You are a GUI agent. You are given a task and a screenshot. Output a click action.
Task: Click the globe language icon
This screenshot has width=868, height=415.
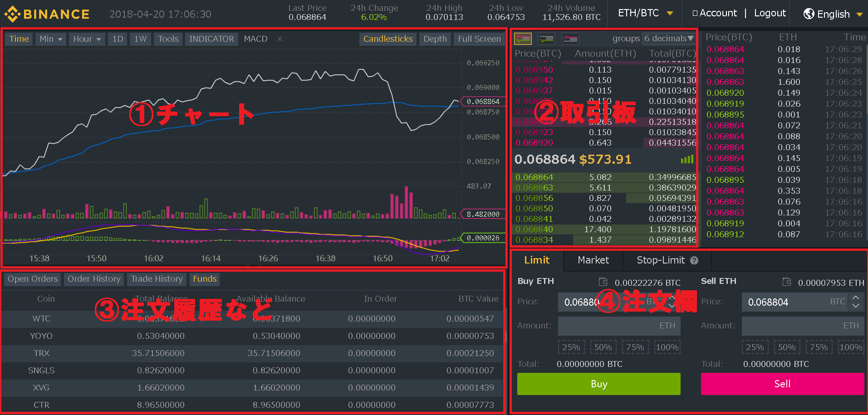(x=809, y=14)
